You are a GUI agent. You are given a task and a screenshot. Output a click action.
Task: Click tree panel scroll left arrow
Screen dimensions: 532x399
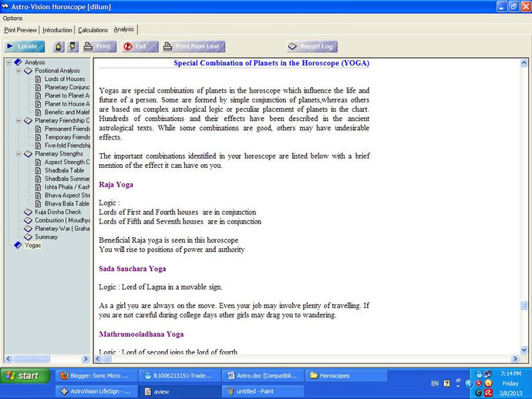[x=8, y=359]
